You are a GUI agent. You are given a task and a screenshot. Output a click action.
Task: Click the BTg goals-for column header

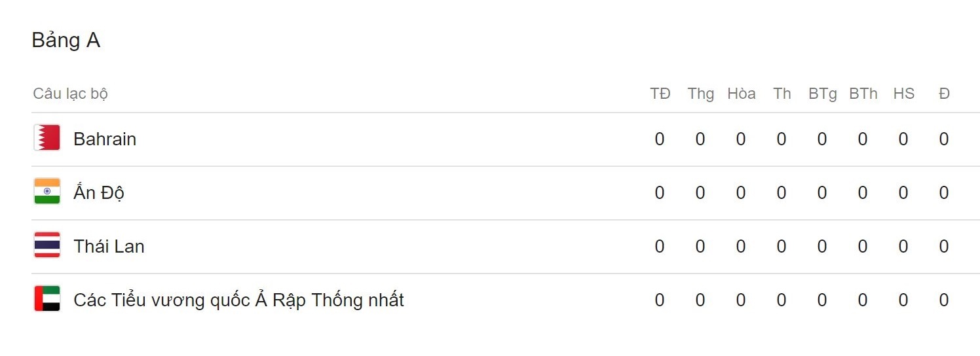pos(822,94)
